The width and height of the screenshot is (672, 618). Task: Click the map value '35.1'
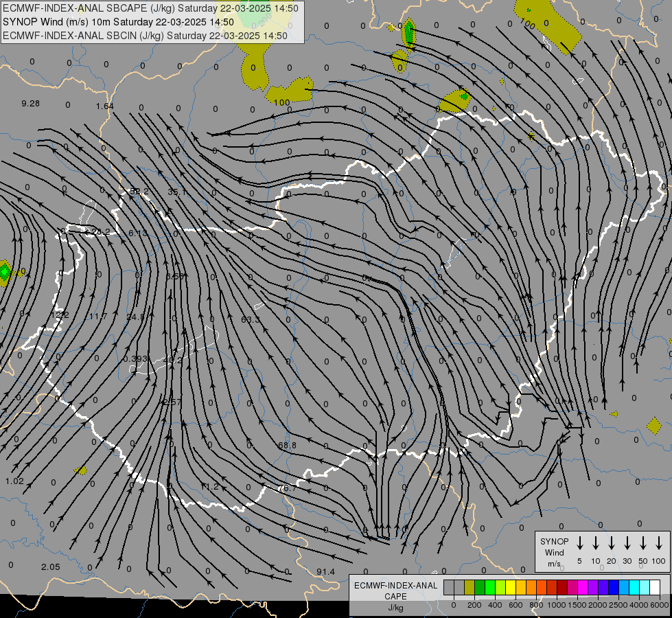pos(176,192)
